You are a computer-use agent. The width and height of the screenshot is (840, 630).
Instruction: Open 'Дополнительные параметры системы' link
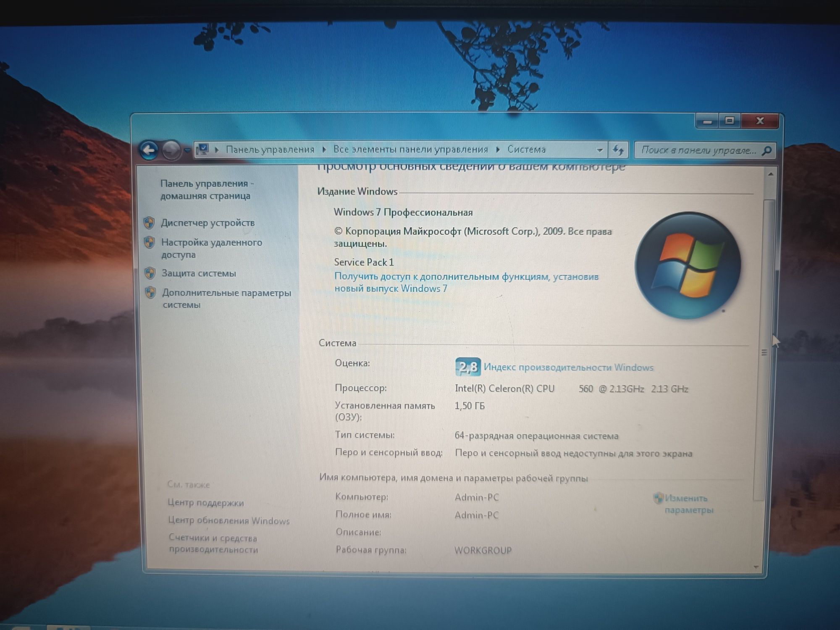click(227, 299)
